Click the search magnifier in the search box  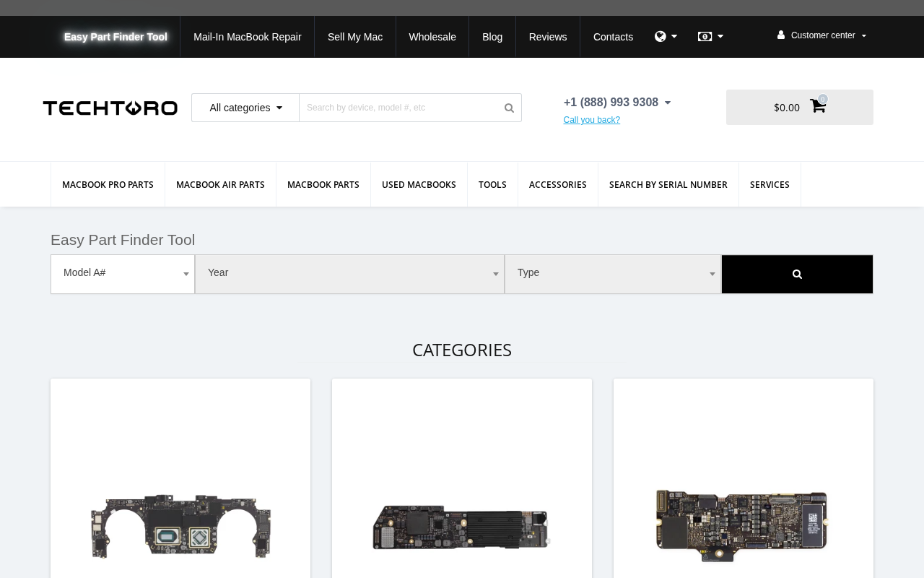click(509, 108)
